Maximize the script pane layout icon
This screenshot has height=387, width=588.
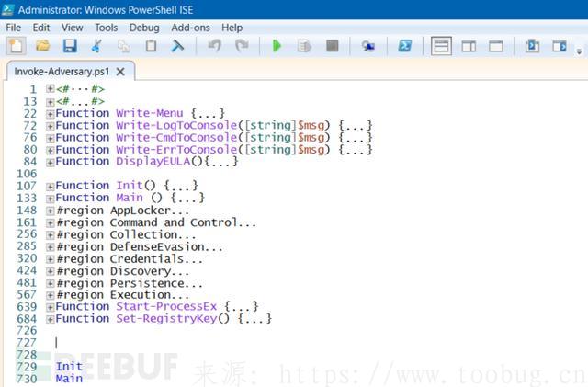(x=496, y=46)
